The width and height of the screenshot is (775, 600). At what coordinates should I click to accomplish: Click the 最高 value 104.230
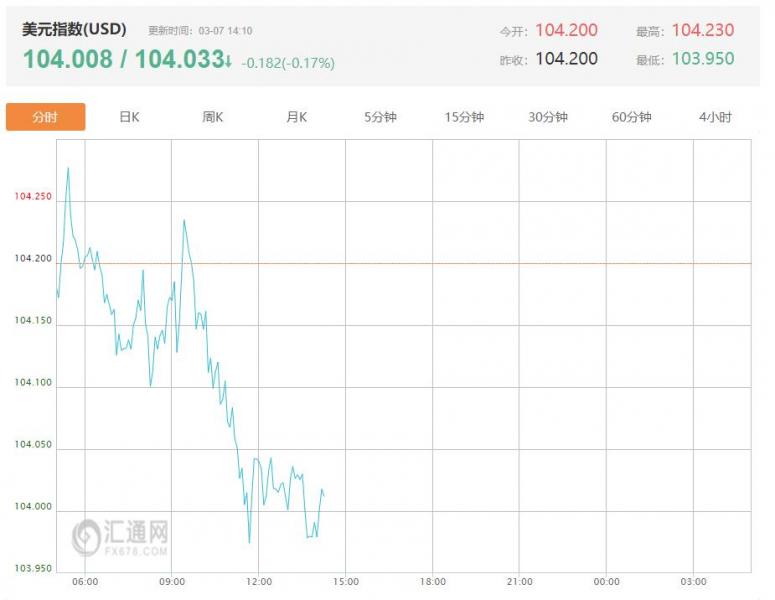(x=701, y=31)
